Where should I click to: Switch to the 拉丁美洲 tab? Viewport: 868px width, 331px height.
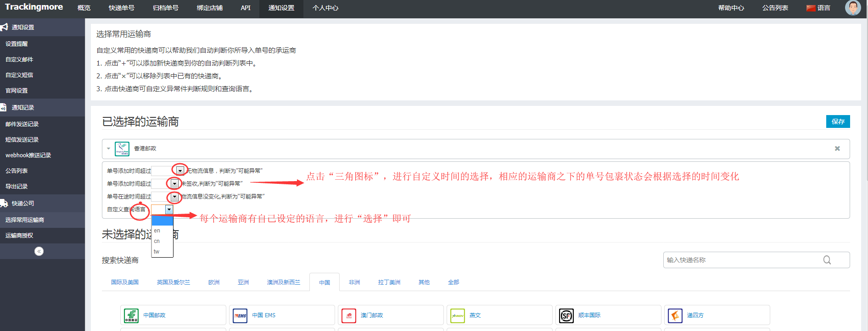(389, 282)
